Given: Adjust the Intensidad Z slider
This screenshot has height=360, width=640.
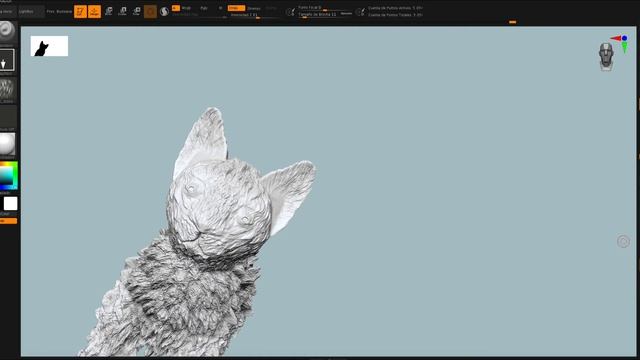Looking at the screenshot, I should point(254,15).
